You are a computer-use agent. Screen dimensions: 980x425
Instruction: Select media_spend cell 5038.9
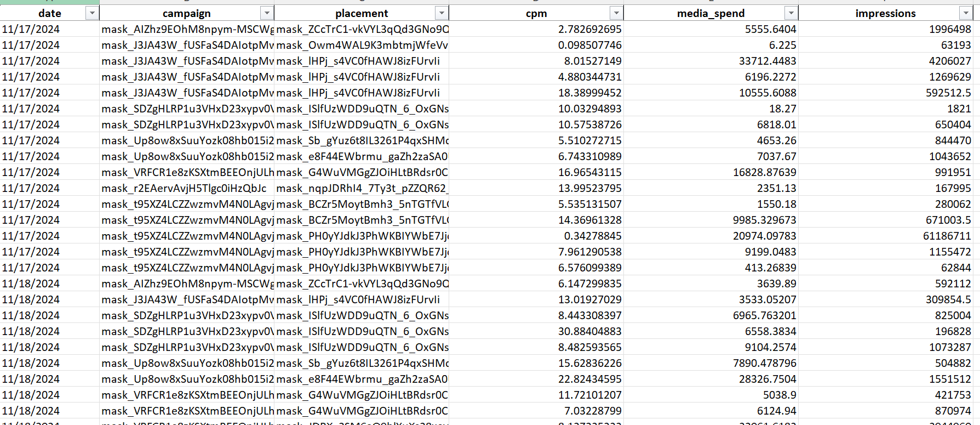point(711,395)
